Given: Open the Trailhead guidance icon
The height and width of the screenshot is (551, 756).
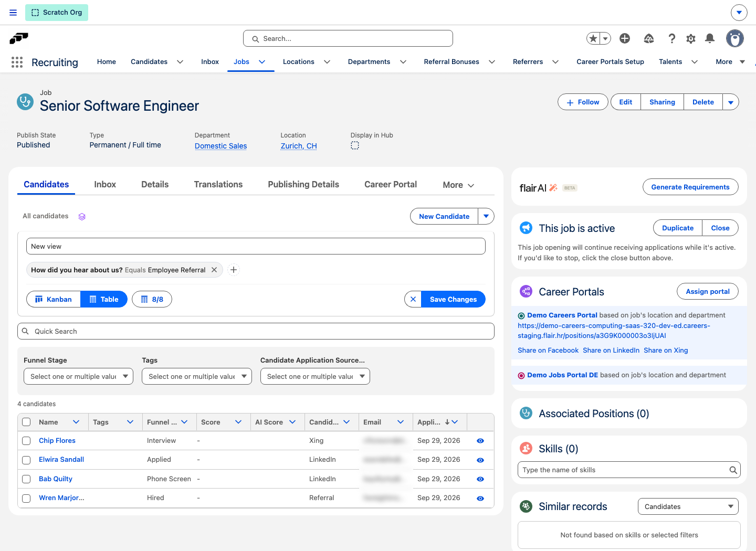Looking at the screenshot, I should click(649, 38).
